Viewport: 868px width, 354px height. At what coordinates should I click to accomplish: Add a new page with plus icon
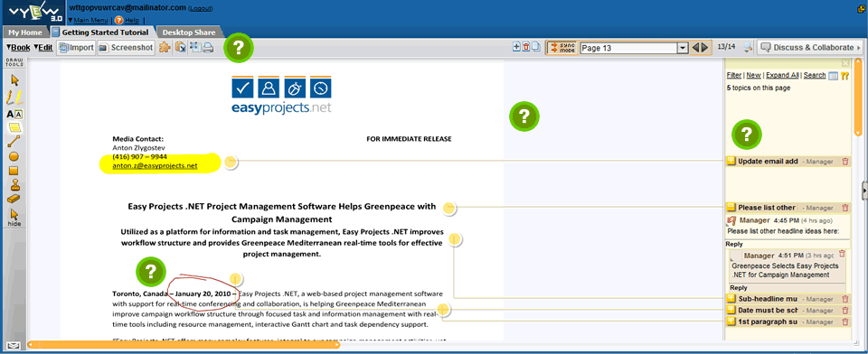point(517,47)
